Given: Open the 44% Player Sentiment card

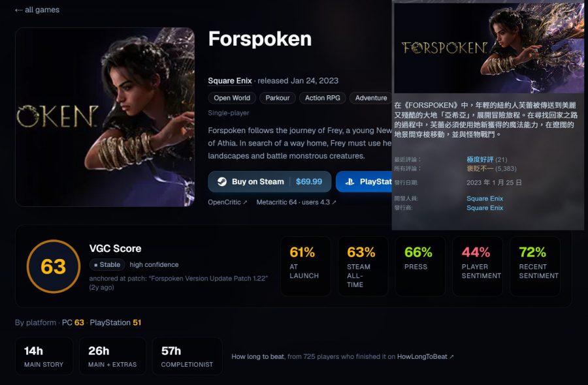Looking at the screenshot, I should 478,266.
